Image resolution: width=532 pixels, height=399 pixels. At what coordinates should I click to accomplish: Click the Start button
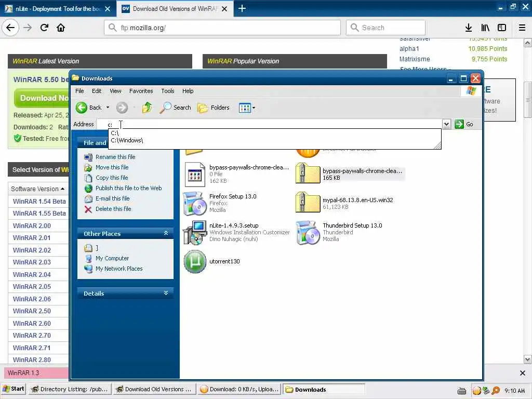point(14,389)
